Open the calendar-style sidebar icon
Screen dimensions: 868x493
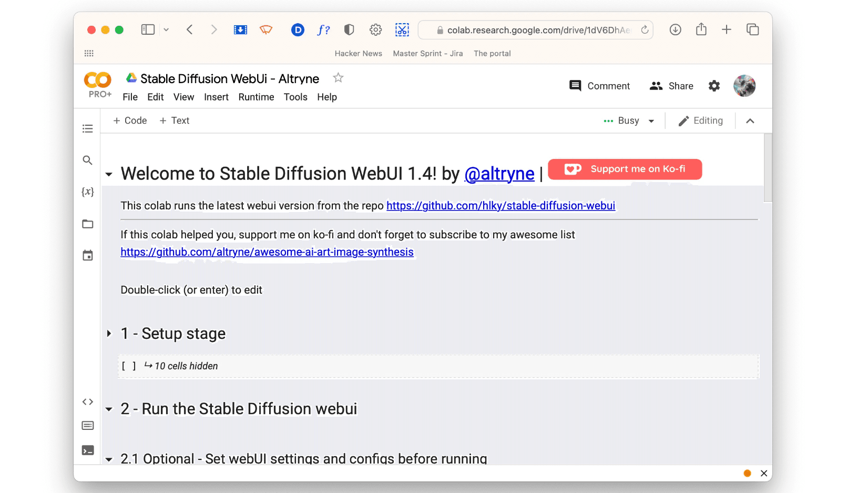point(88,256)
